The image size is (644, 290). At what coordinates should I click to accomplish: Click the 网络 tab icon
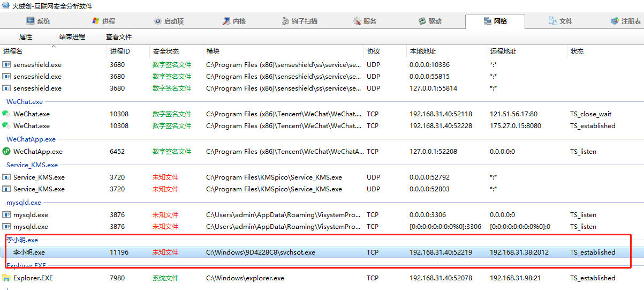(488, 21)
